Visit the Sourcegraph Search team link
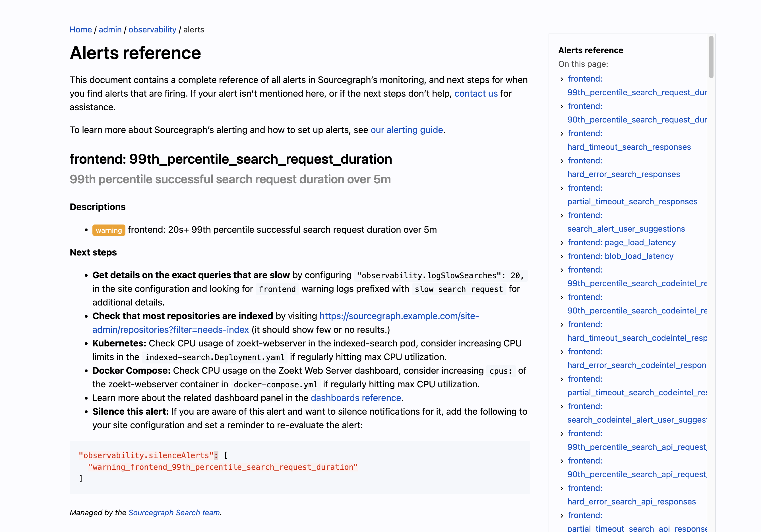This screenshot has height=532, width=761. pos(174,512)
